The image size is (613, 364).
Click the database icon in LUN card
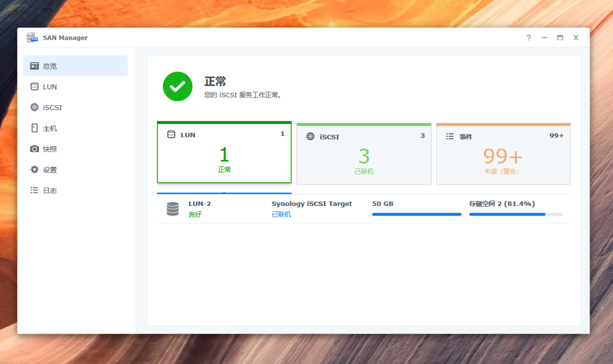171,135
